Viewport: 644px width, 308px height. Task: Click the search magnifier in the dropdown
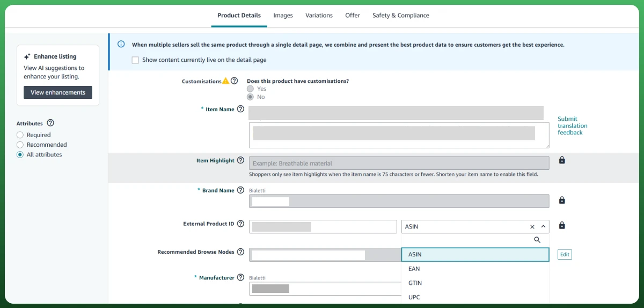[x=537, y=240]
